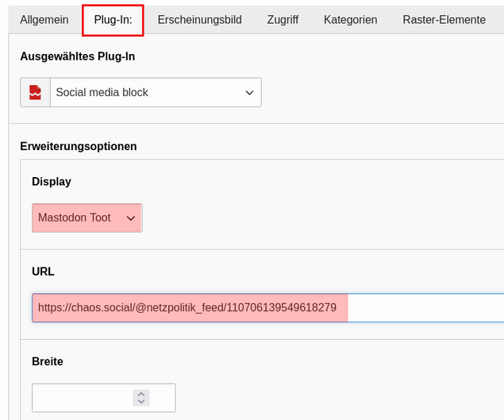The height and width of the screenshot is (420, 504).
Task: Focus the Breite number input field
Action: coord(79,398)
